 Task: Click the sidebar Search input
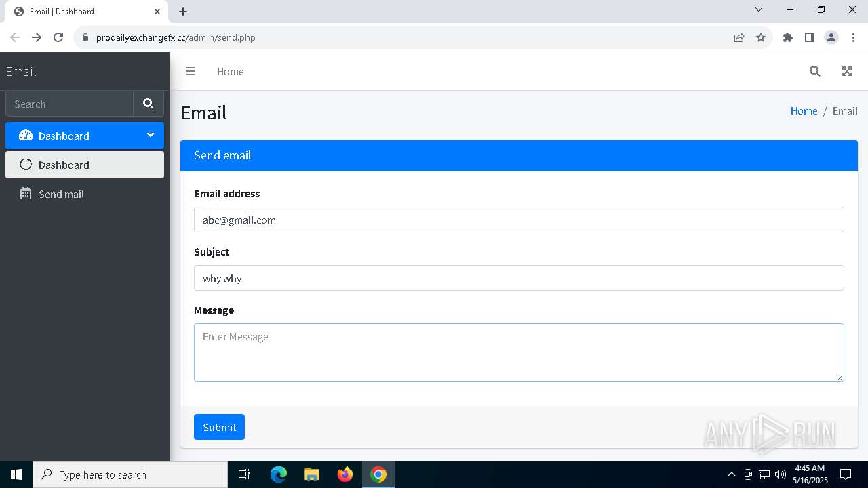click(x=69, y=104)
